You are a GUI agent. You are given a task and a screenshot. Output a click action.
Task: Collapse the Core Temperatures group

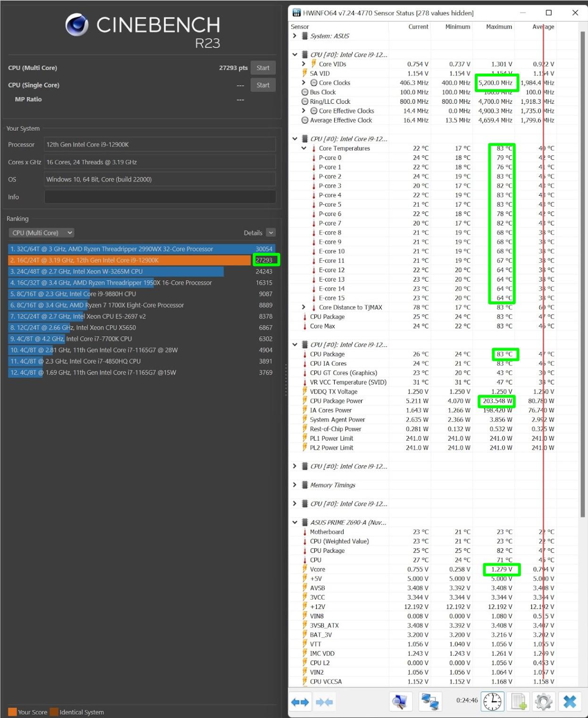tap(304, 148)
